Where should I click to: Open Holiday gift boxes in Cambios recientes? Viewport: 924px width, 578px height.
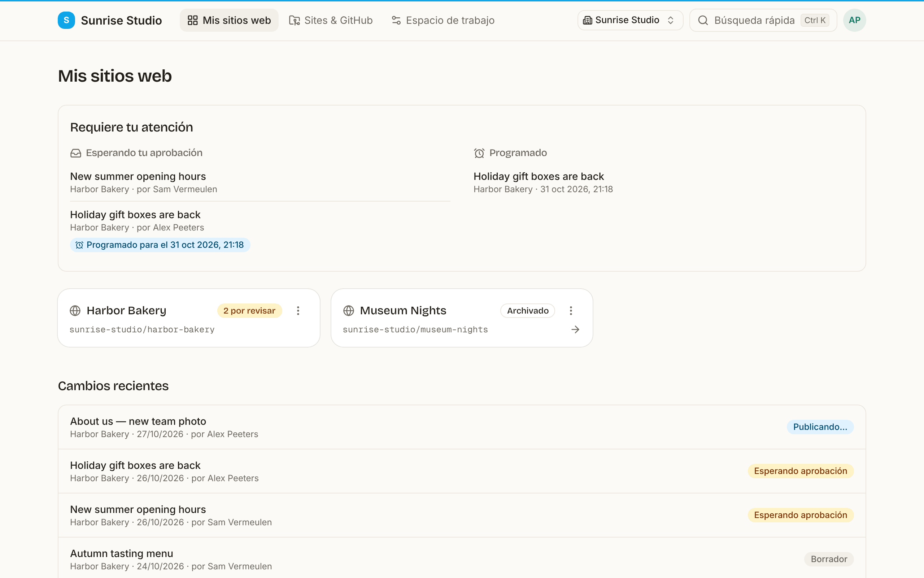462,471
